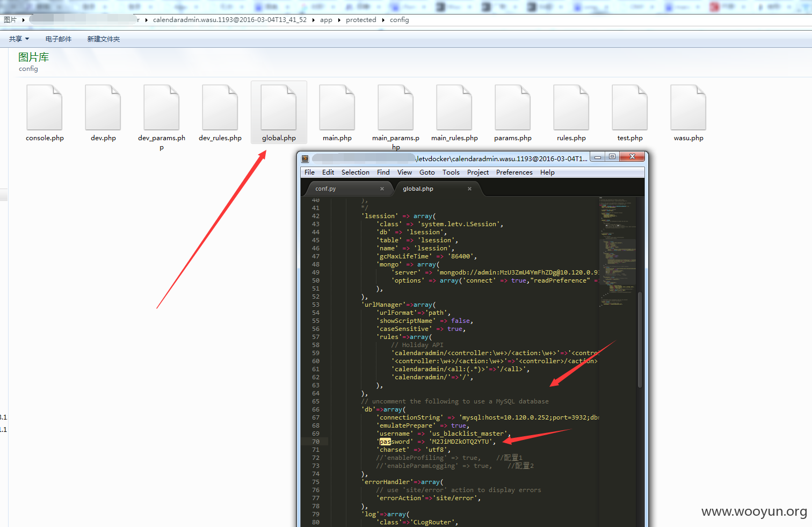Viewport: 812px width, 527px height.
Task: Click the config breadcrumb segment
Action: pyautogui.click(x=400, y=20)
